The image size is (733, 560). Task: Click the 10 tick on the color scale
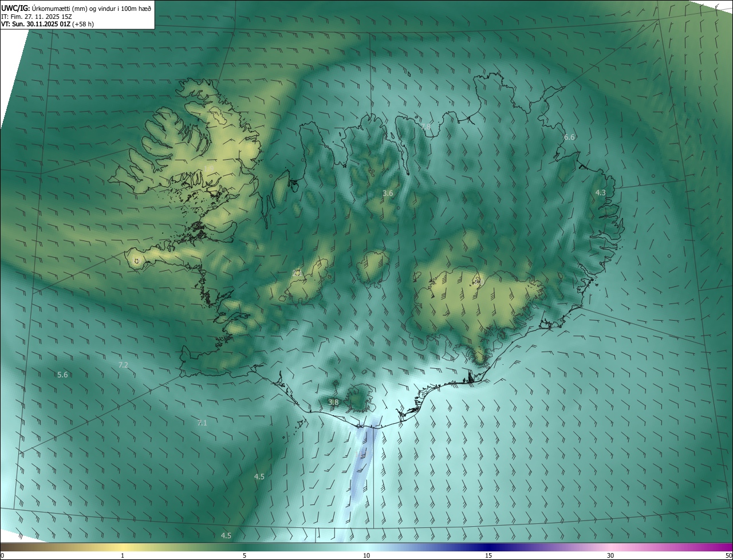pos(366,555)
